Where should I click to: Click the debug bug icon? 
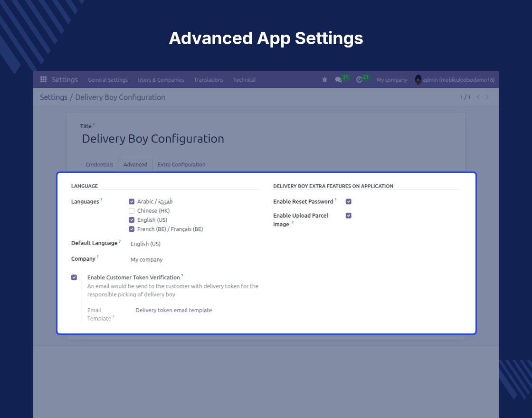pos(325,80)
